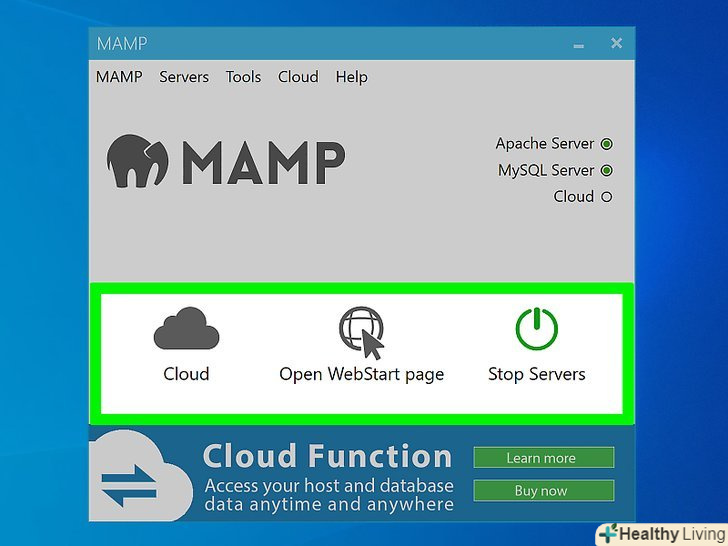Click the Cloud status indicator circle
The height and width of the screenshot is (546, 728).
pyautogui.click(x=606, y=197)
